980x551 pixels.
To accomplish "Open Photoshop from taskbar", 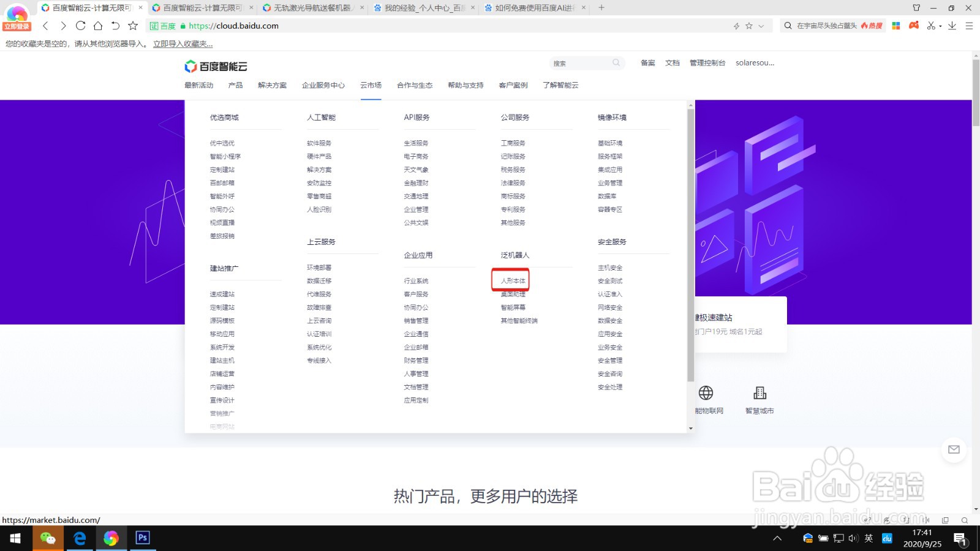I will pos(142,538).
